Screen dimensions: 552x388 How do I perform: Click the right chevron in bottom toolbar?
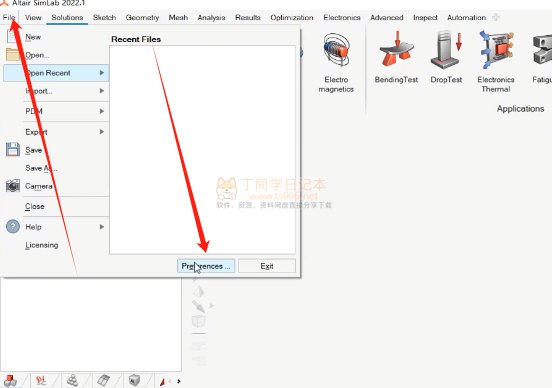(x=179, y=381)
